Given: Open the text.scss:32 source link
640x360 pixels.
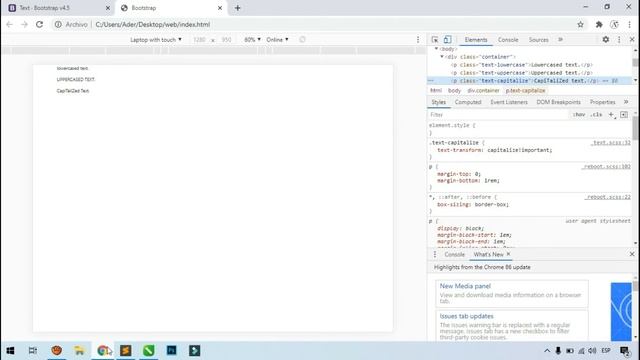Looking at the screenshot, I should (611, 143).
